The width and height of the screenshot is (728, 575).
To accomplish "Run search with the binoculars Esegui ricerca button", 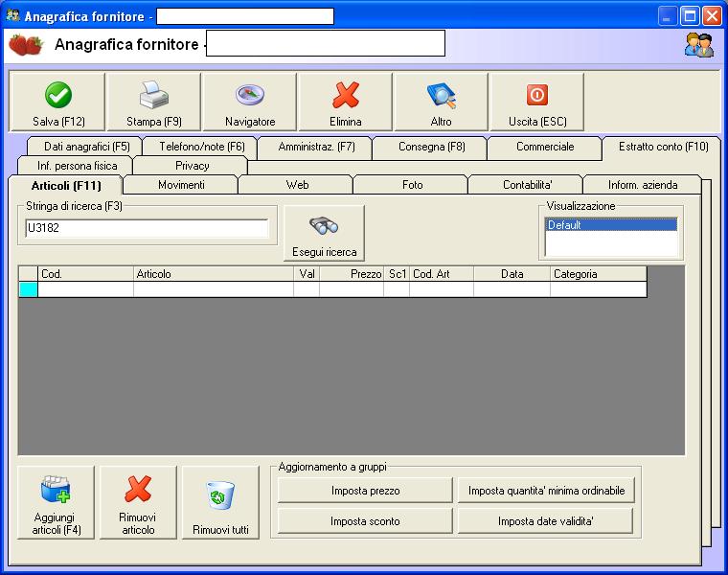I will (x=324, y=233).
